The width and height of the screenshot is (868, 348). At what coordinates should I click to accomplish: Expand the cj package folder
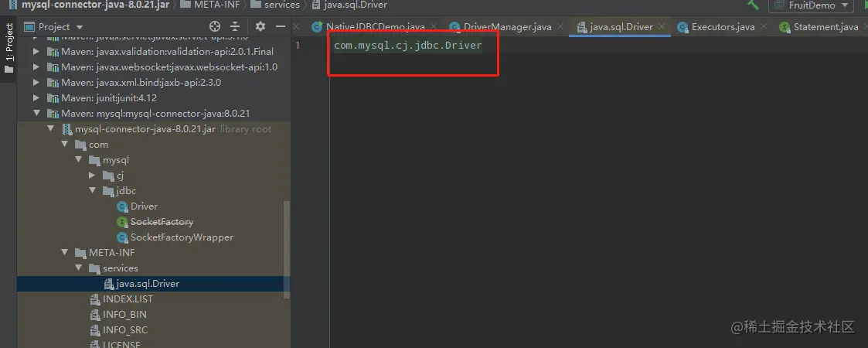(x=93, y=176)
